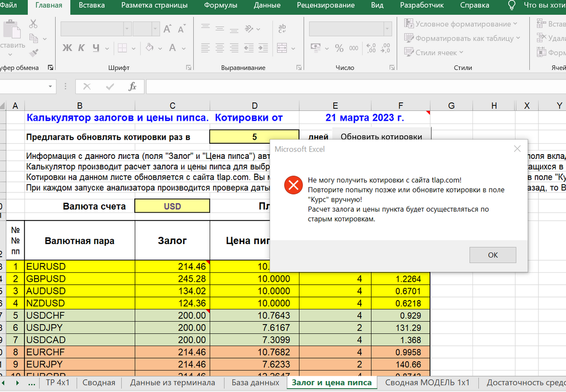This screenshot has height=392, width=566.
Task: Click the Обновить котировки button
Action: pyautogui.click(x=381, y=137)
